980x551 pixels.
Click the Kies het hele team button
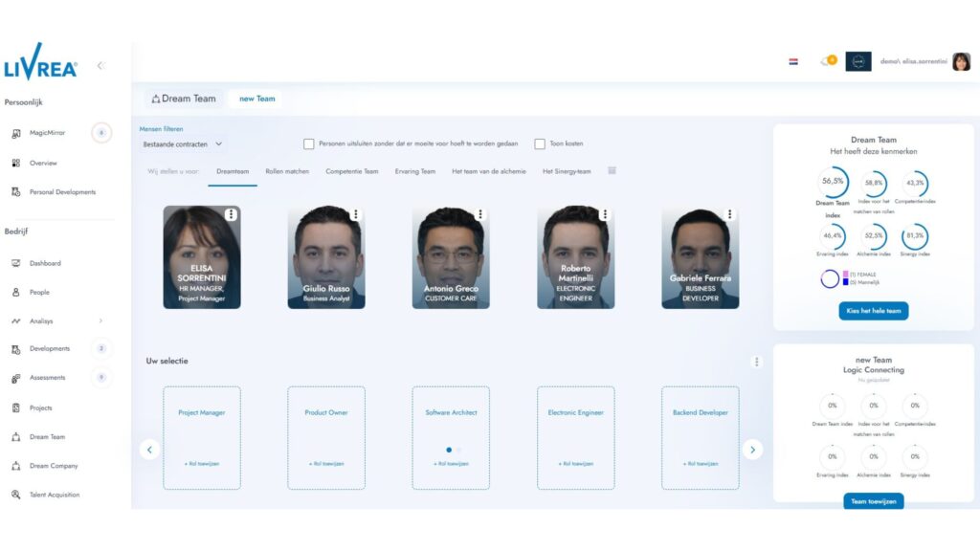pos(873,311)
